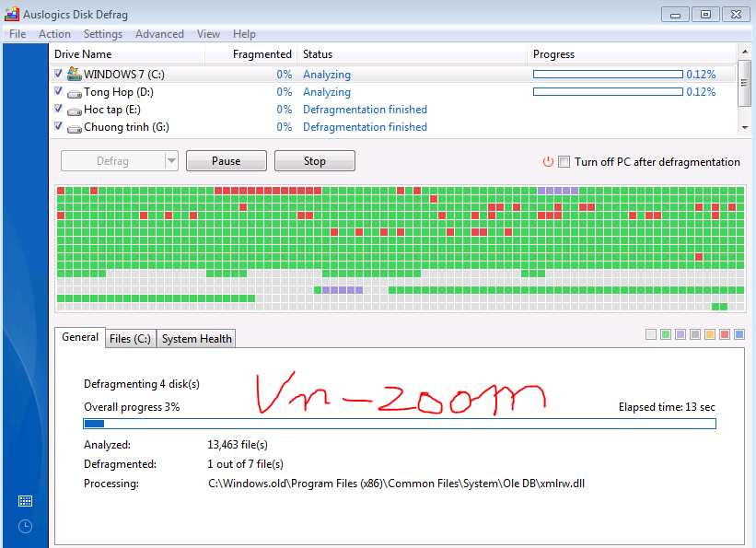Viewport: 756px width, 548px height.
Task: Click the grayed Defrag button
Action: click(x=113, y=160)
